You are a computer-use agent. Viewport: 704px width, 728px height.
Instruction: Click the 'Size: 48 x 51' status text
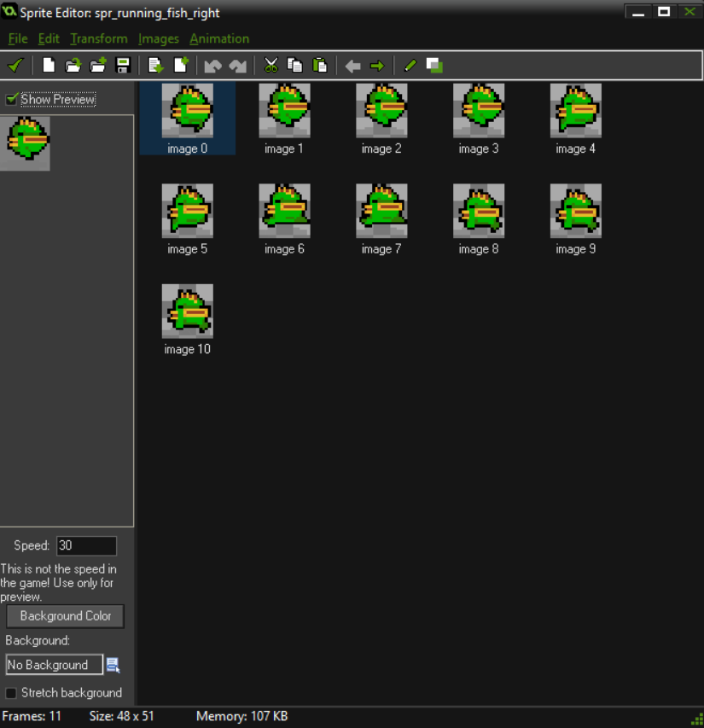[x=121, y=716]
